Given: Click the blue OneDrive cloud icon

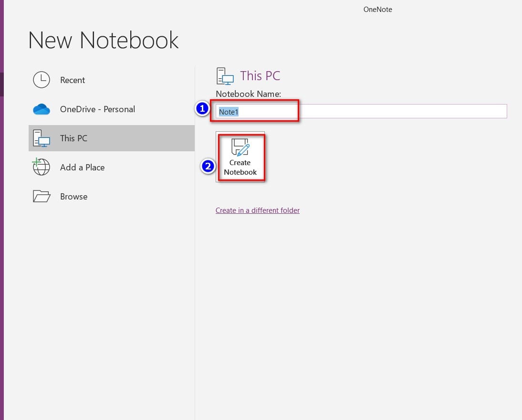Looking at the screenshot, I should coord(42,109).
